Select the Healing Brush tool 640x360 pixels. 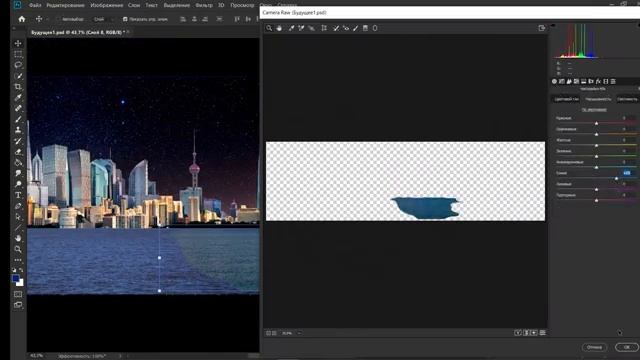tap(18, 108)
